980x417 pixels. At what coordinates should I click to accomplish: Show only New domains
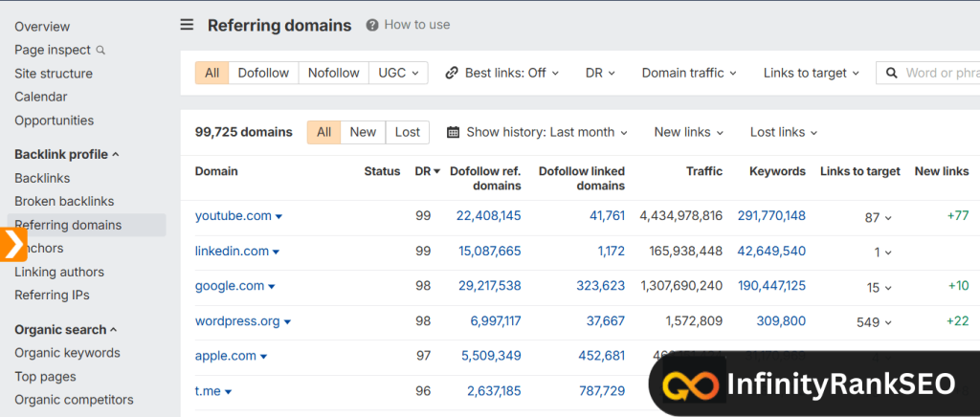pos(363,132)
